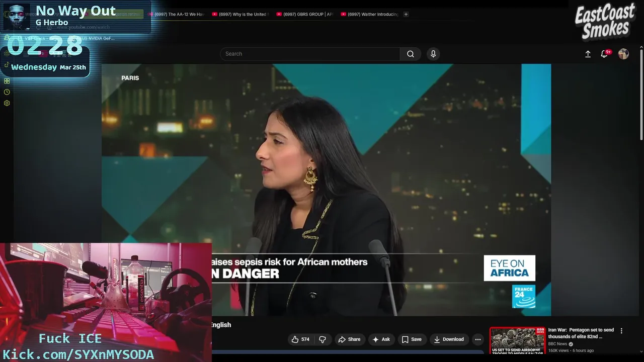Viewport: 644px width, 362px height.
Task: Switch to Why is the United tab
Action: tap(239, 14)
